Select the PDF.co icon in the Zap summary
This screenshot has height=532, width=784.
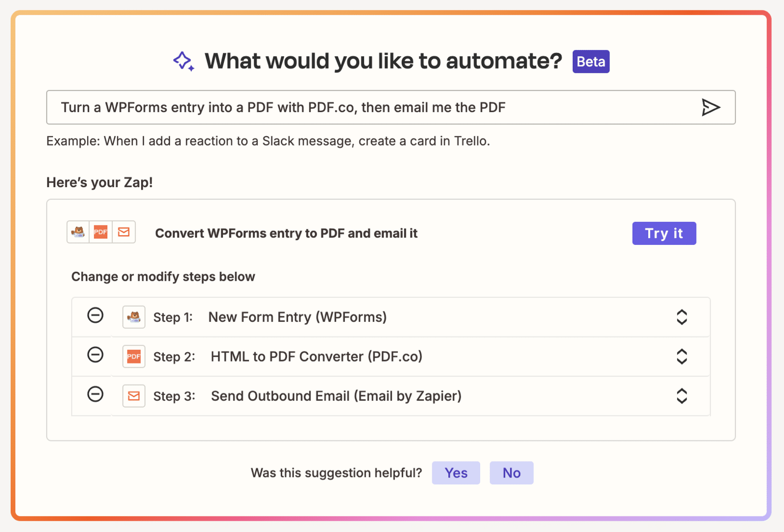coord(101,232)
